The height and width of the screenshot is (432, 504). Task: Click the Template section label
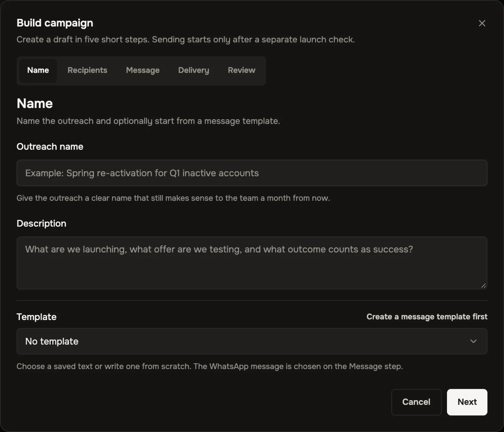pyautogui.click(x=37, y=317)
